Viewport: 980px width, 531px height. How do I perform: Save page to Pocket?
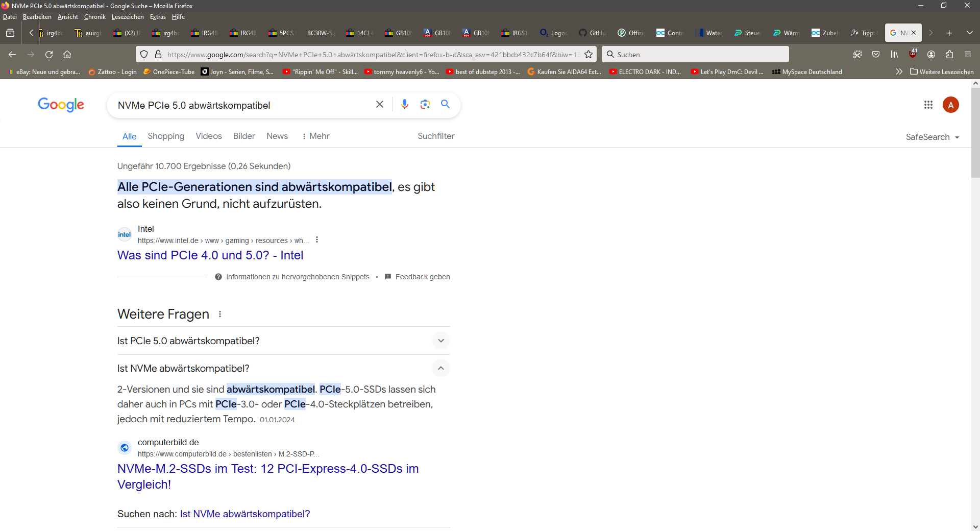tap(876, 54)
